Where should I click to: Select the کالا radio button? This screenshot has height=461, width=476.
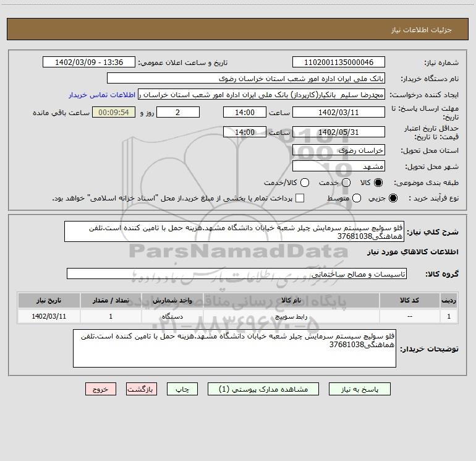378,183
